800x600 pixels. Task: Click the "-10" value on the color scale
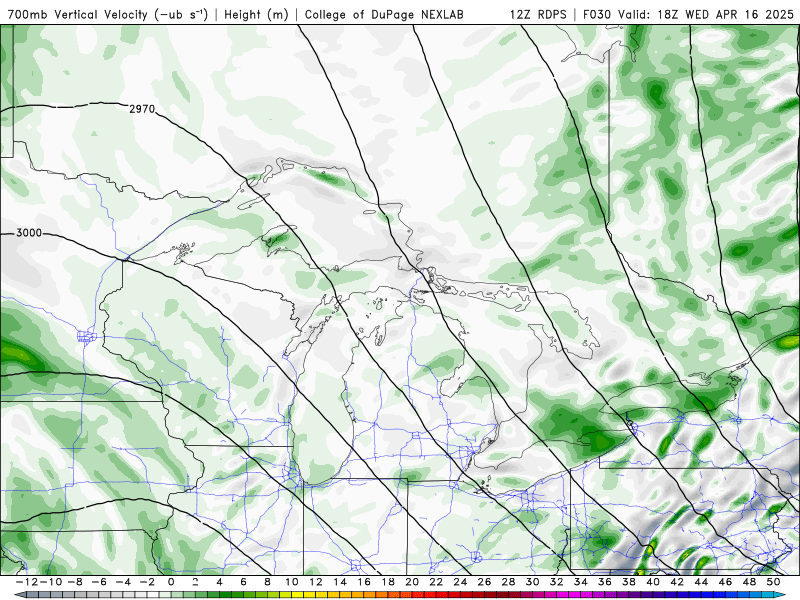[x=50, y=582]
